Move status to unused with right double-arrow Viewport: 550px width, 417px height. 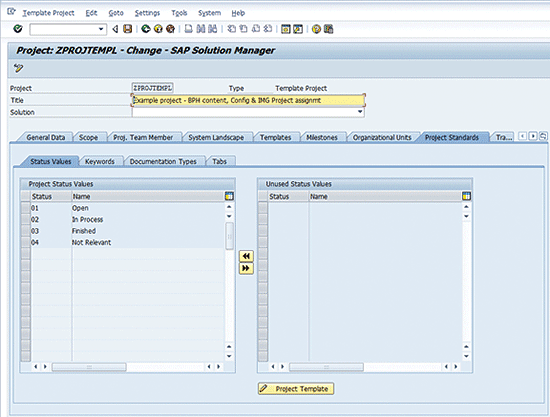click(246, 268)
